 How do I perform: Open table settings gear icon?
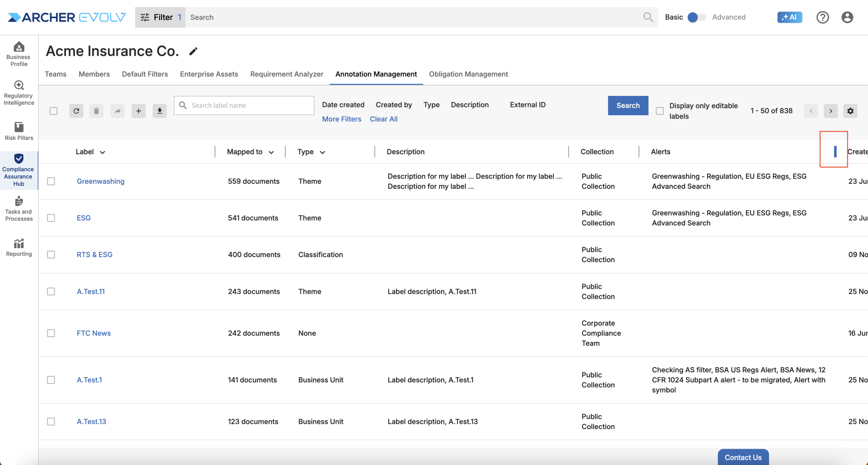(x=850, y=111)
